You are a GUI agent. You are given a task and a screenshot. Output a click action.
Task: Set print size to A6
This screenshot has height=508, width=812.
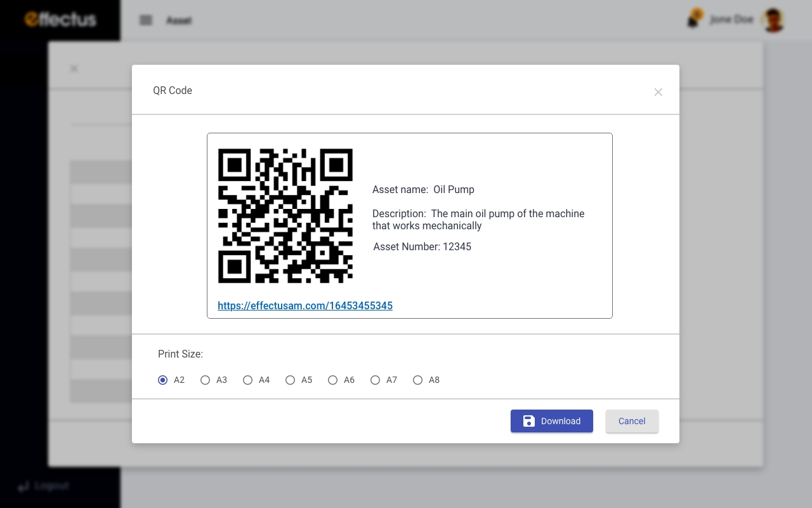pyautogui.click(x=332, y=380)
